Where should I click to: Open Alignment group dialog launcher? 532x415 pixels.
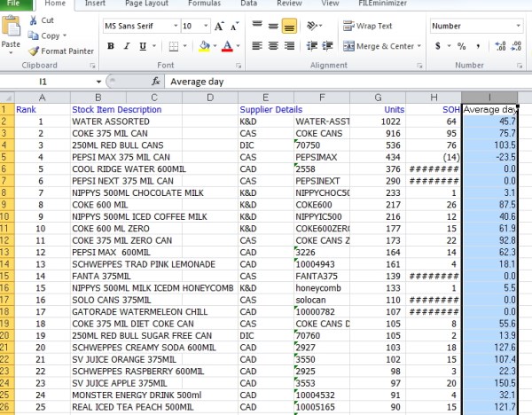419,66
